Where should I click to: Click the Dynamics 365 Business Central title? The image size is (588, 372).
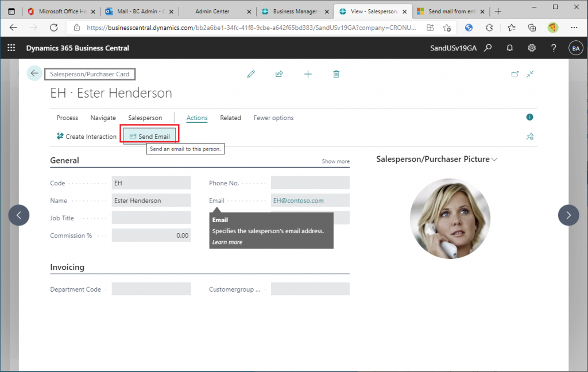point(78,48)
